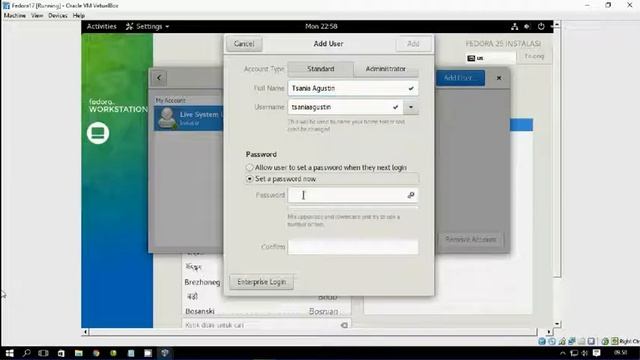This screenshot has width=640, height=360.
Task: Click the volume icon in GNOME top bar
Action: [527, 27]
